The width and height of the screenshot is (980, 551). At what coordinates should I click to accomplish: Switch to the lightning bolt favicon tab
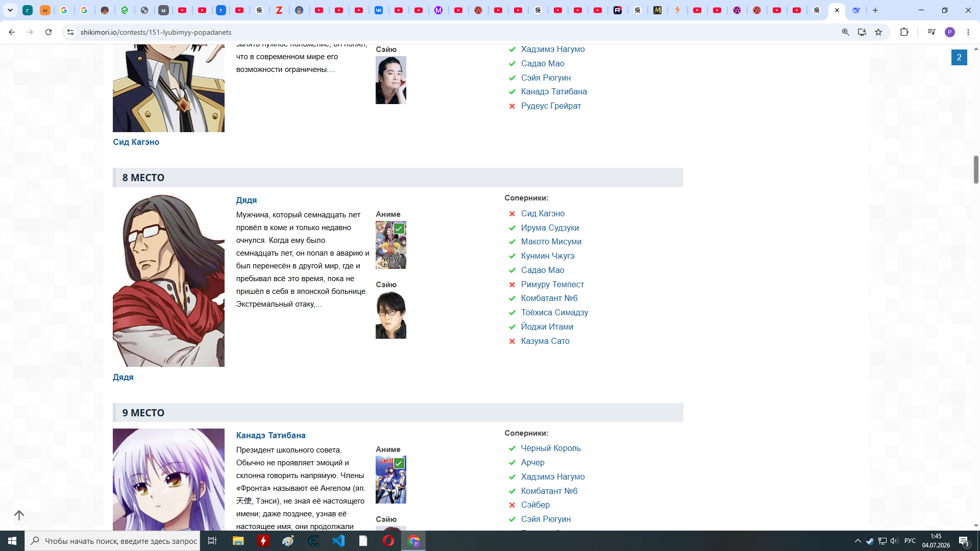click(x=677, y=10)
